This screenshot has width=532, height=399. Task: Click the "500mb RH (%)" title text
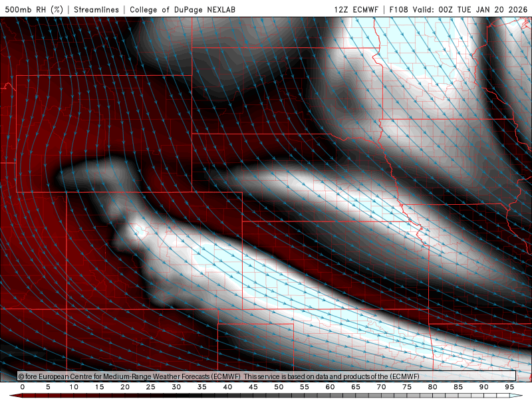point(35,9)
